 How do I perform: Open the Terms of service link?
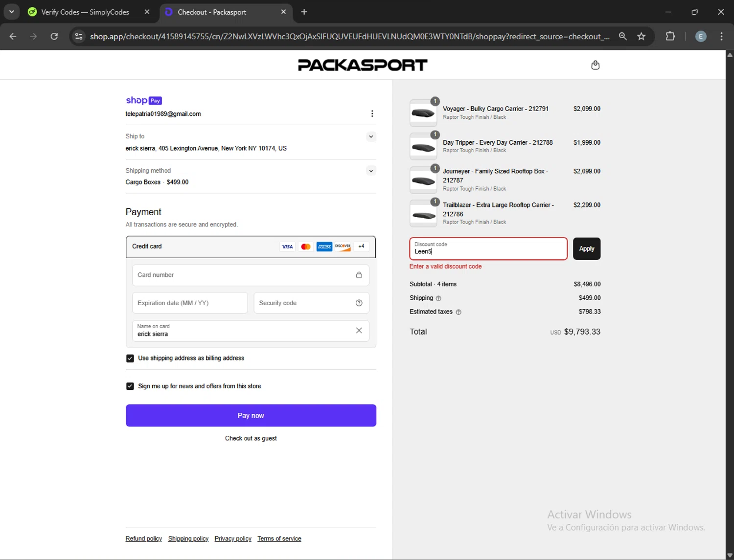pyautogui.click(x=279, y=538)
